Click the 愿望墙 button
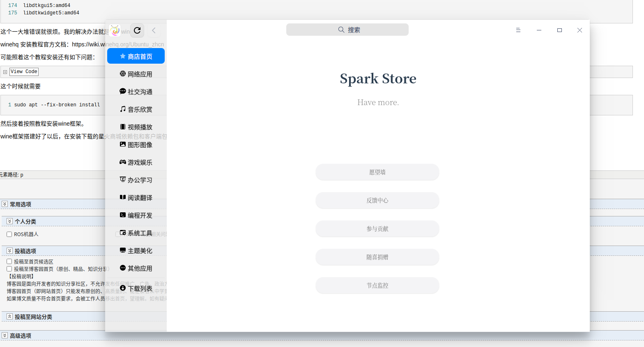Image resolution: width=644 pixels, height=347 pixels. pos(377,172)
